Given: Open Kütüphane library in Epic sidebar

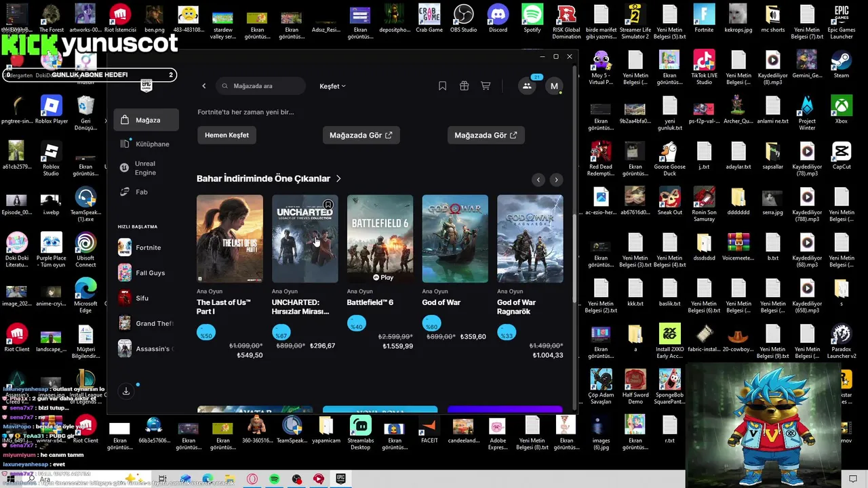Looking at the screenshot, I should point(146,144).
